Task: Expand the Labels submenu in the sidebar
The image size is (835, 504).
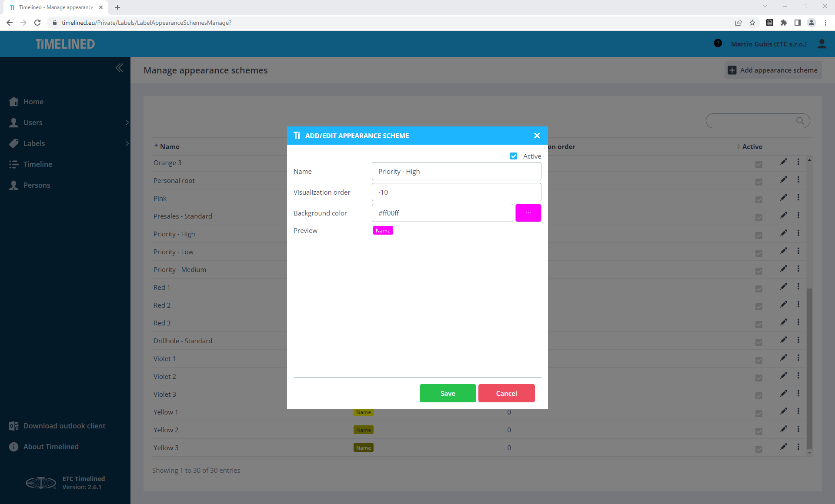Action: pyautogui.click(x=127, y=143)
